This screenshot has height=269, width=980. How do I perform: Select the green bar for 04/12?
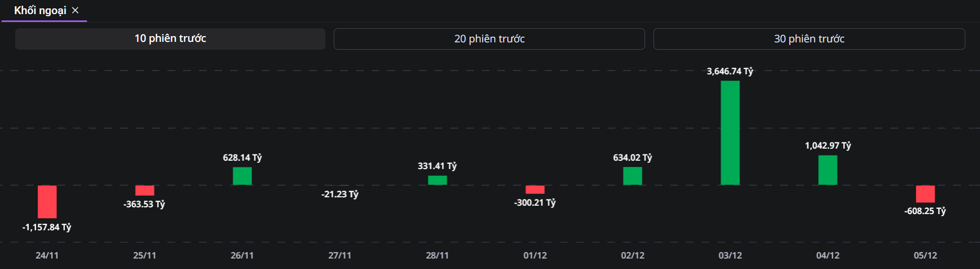pyautogui.click(x=827, y=170)
